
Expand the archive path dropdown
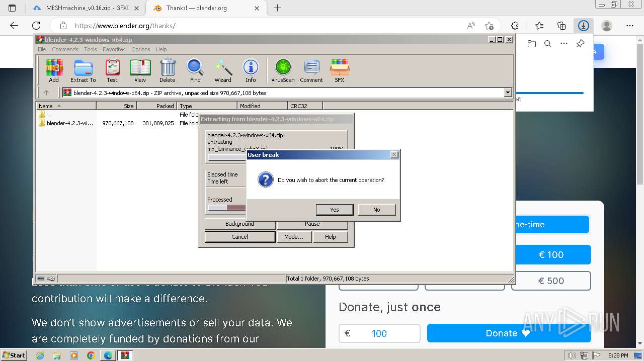click(508, 93)
